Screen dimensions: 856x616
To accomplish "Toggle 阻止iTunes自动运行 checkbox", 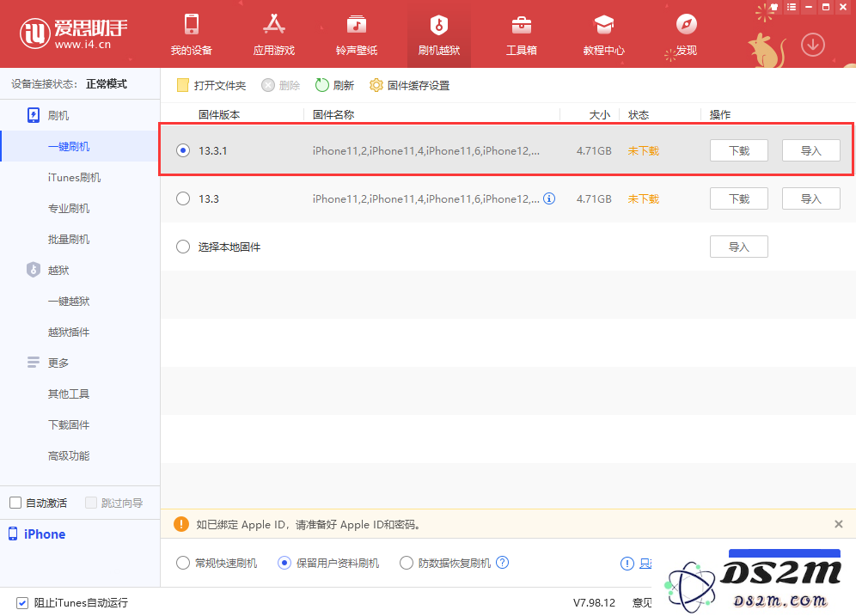I will pos(22,603).
